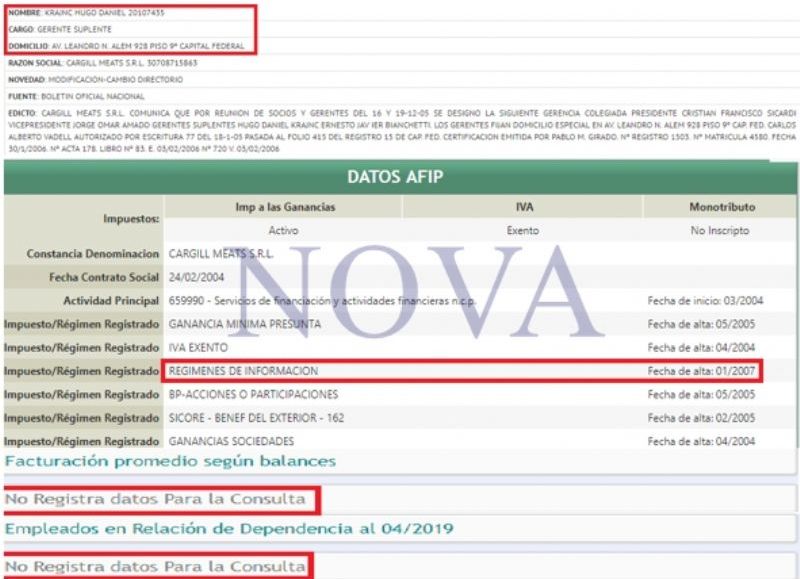Image resolution: width=800 pixels, height=579 pixels.
Task: Click the FUENTE: Boletin Oficial Nacional line
Action: coord(76,96)
